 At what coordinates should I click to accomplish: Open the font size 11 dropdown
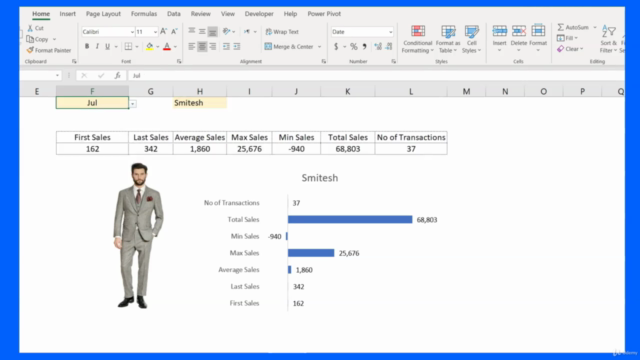pos(155,32)
